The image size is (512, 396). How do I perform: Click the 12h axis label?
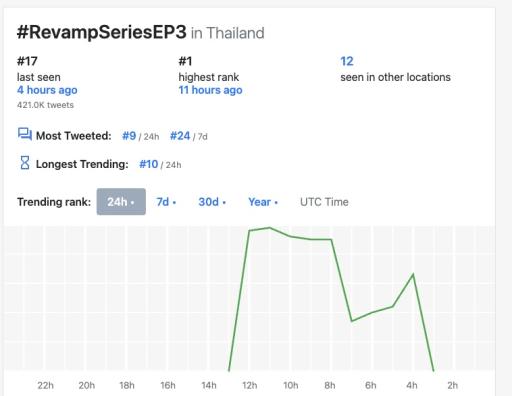[250, 385]
